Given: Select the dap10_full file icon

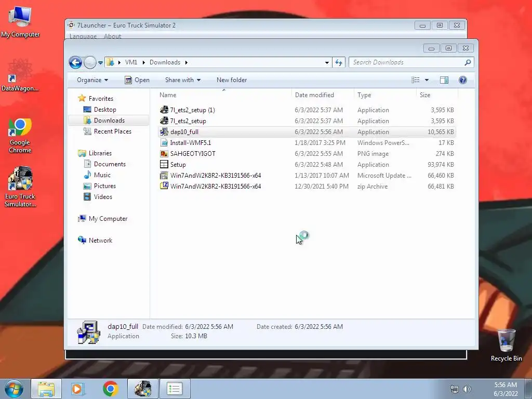Looking at the screenshot, I should point(164,131).
